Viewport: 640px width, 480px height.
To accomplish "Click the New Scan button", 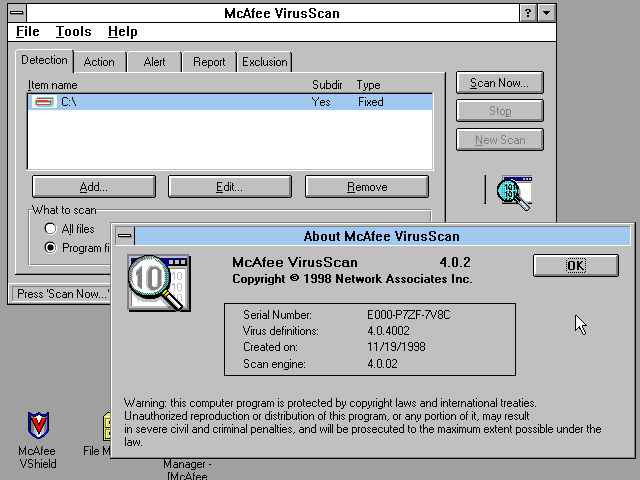I will [x=500, y=140].
